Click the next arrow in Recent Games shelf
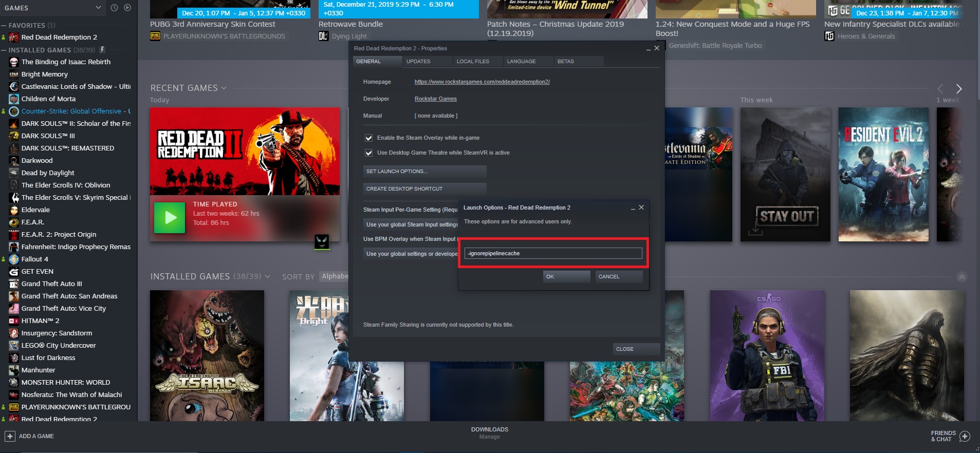The image size is (980, 453). pos(958,88)
